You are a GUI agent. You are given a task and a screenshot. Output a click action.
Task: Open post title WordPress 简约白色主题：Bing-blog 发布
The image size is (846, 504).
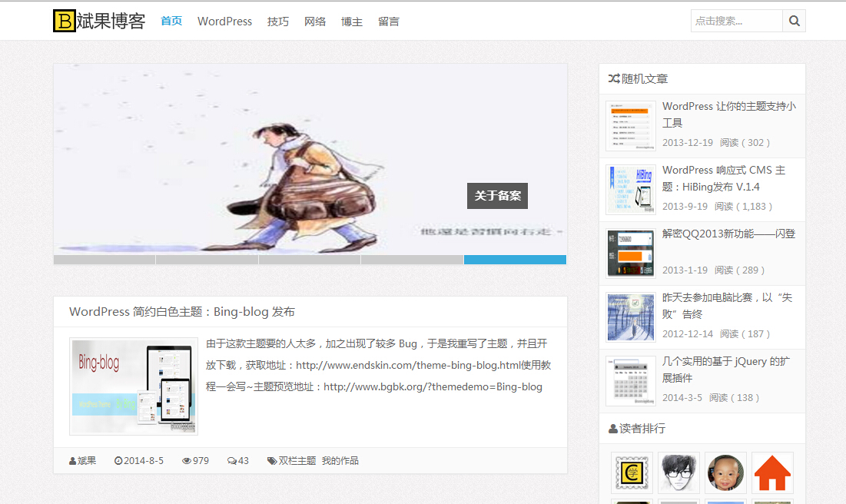tap(182, 312)
